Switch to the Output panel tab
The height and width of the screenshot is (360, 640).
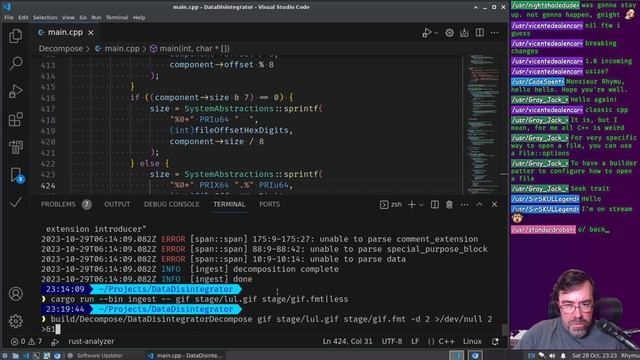coord(117,204)
